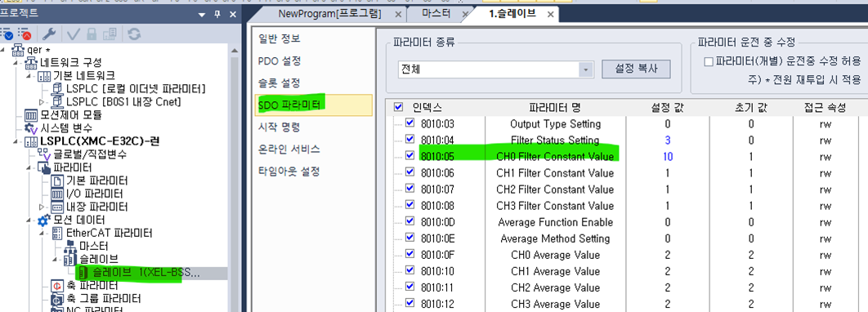Uncheck the 8010:03 Output Type Setting row
The height and width of the screenshot is (312, 868).
tap(409, 123)
